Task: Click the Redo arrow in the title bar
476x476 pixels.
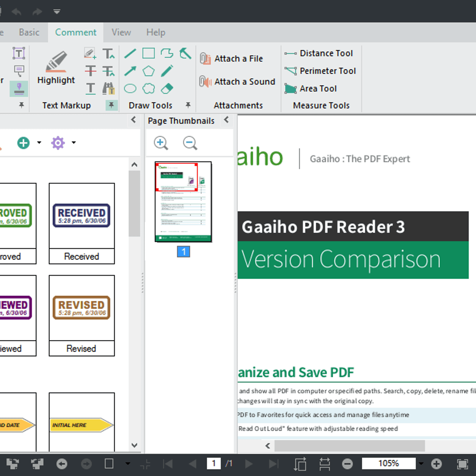Action: (x=37, y=12)
